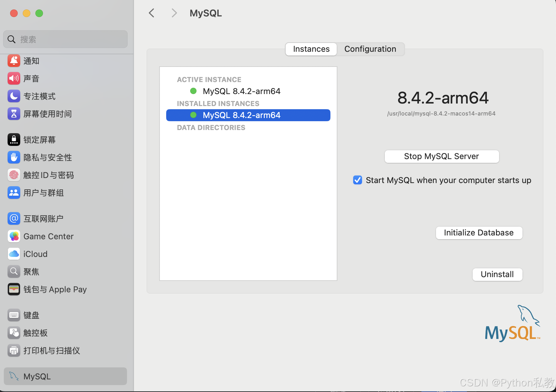
Task: Click the ACTIVE INSTANCE header
Action: [x=209, y=80]
